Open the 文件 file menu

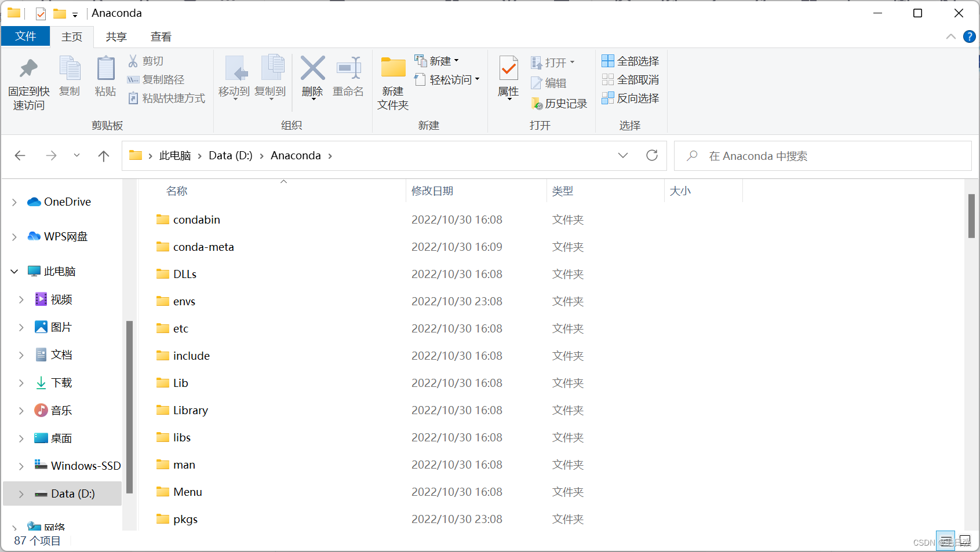click(x=25, y=36)
